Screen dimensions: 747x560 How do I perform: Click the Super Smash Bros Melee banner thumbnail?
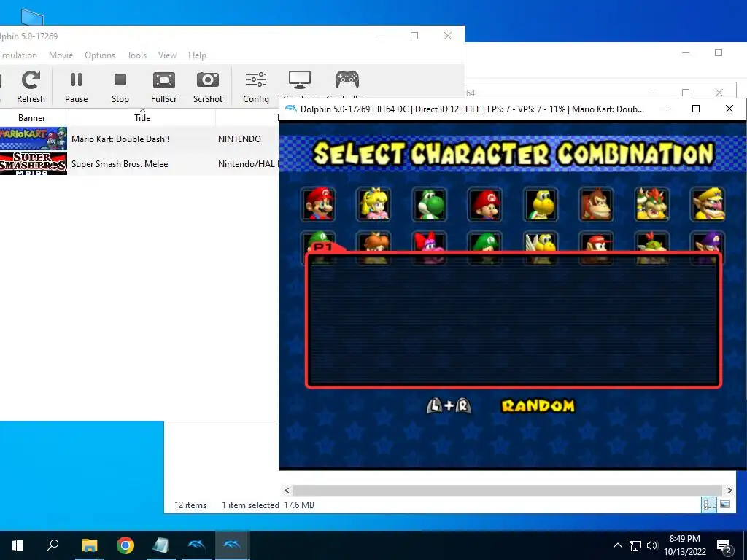click(34, 163)
